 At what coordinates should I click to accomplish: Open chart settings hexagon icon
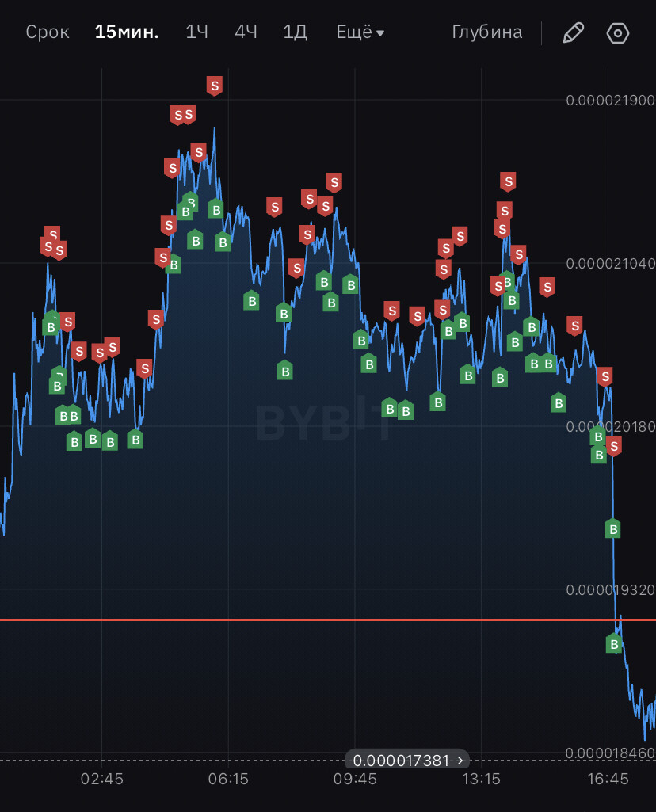click(617, 33)
